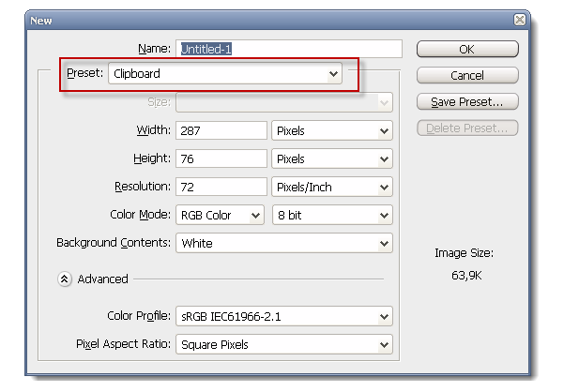Image resolution: width=579 pixels, height=392 pixels.
Task: Click the disabled Size dropdown
Action: coord(284,102)
